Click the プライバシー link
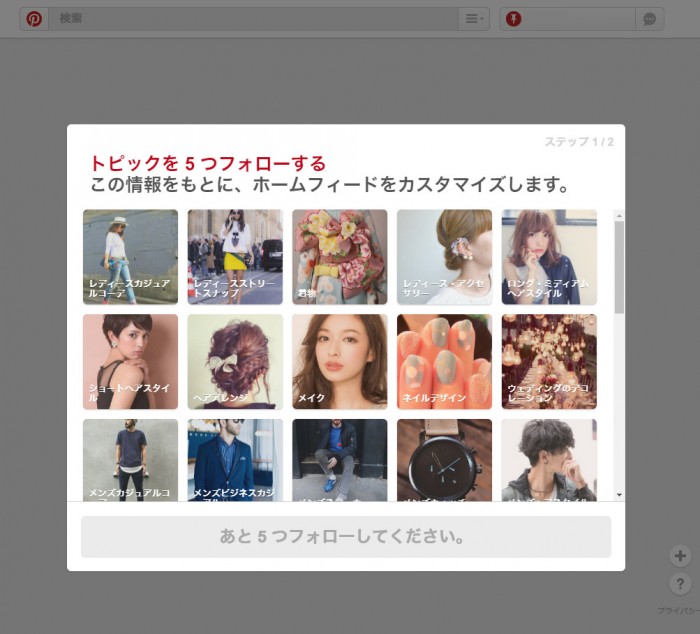The image size is (700, 634). pyautogui.click(x=679, y=610)
